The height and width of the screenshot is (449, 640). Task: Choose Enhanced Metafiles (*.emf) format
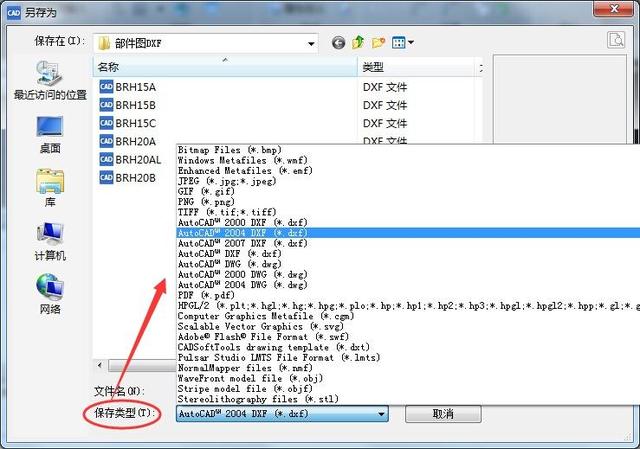click(408, 171)
